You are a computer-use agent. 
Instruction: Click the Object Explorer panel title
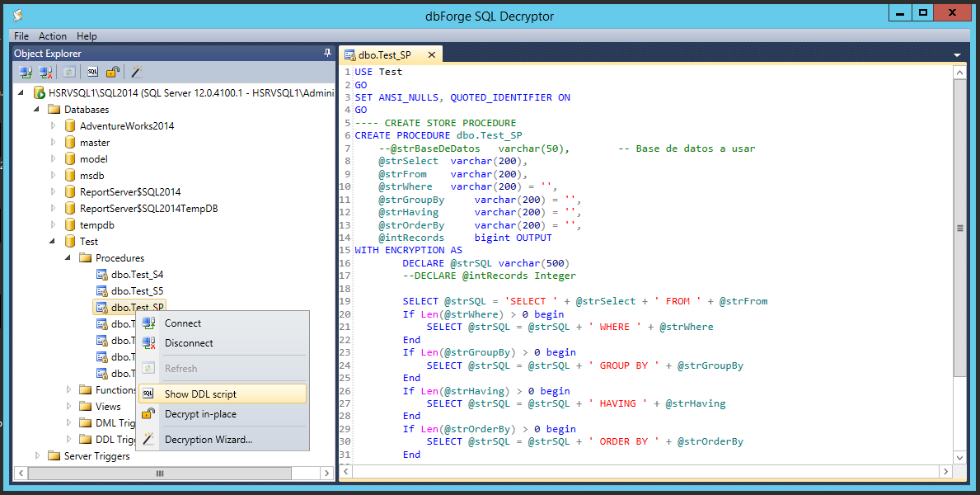coord(48,53)
